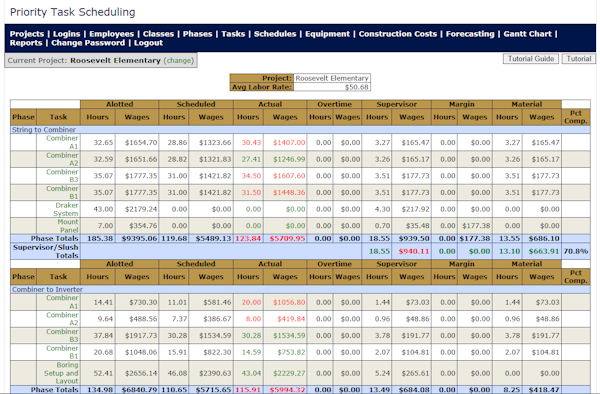Viewport: 600px width, 394px height.
Task: Click the Change Password link
Action: (88, 43)
